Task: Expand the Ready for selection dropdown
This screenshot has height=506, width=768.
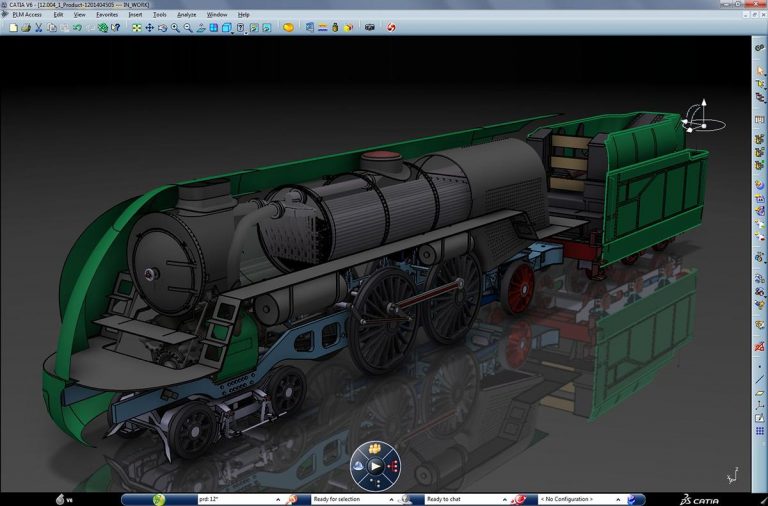Action: (x=392, y=499)
